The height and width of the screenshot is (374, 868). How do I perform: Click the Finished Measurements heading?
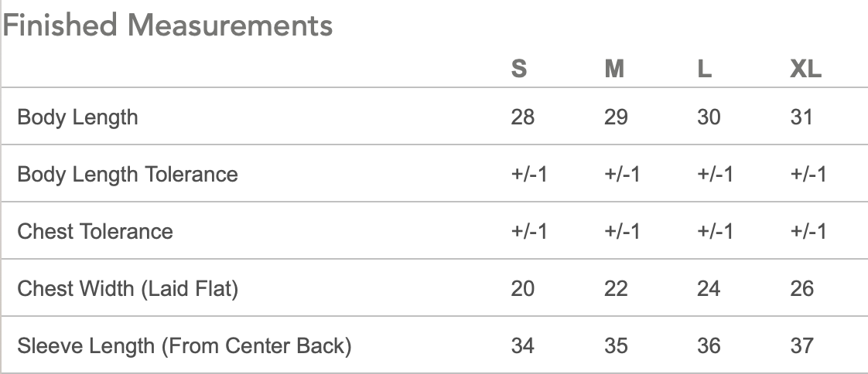click(x=168, y=25)
